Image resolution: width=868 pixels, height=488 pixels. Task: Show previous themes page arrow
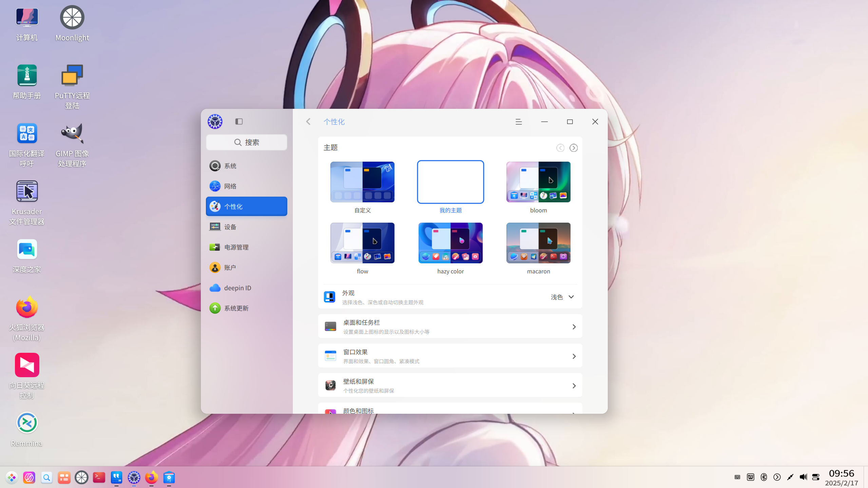coord(560,148)
